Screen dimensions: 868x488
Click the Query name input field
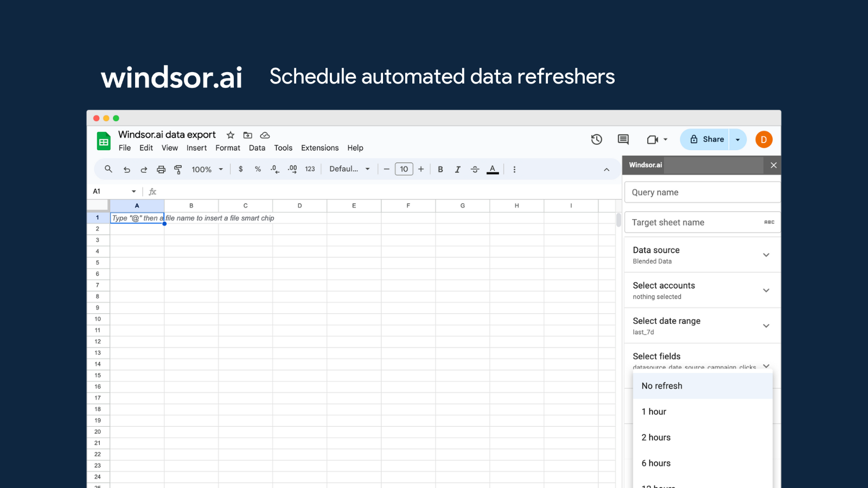(x=702, y=192)
